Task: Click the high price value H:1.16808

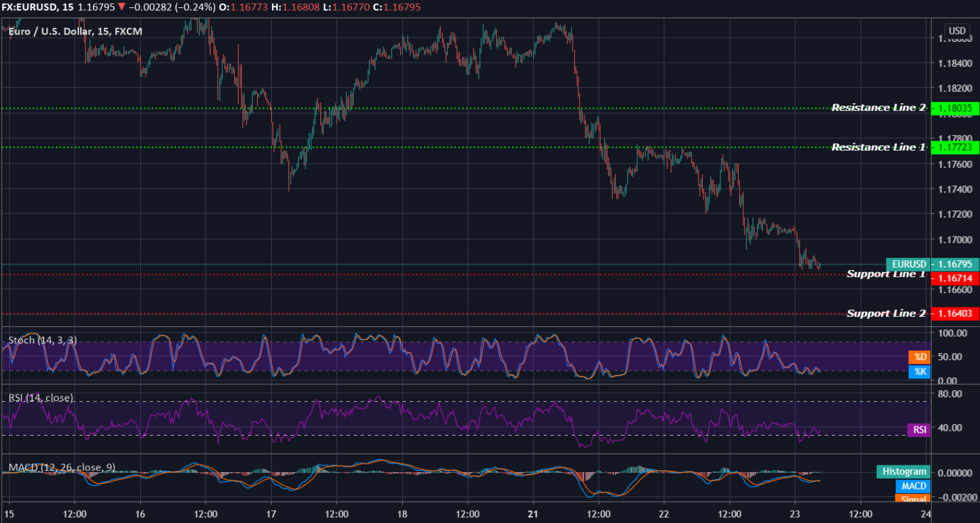Action: pos(296,7)
